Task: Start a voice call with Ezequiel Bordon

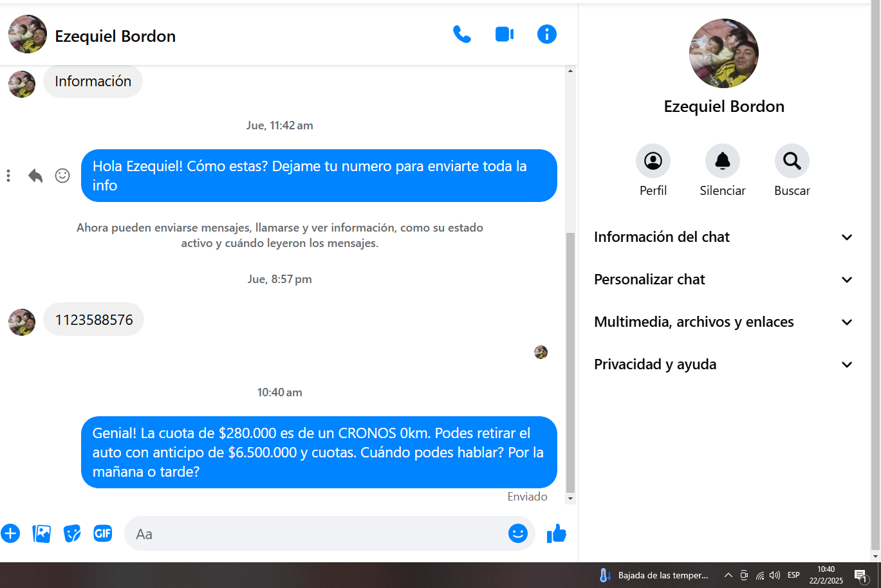Action: [x=462, y=34]
